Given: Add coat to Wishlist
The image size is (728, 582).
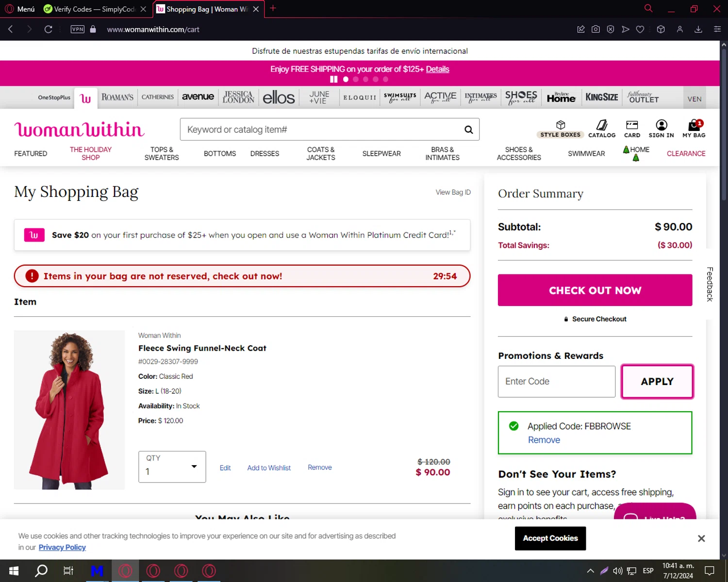Looking at the screenshot, I should pyautogui.click(x=269, y=468).
